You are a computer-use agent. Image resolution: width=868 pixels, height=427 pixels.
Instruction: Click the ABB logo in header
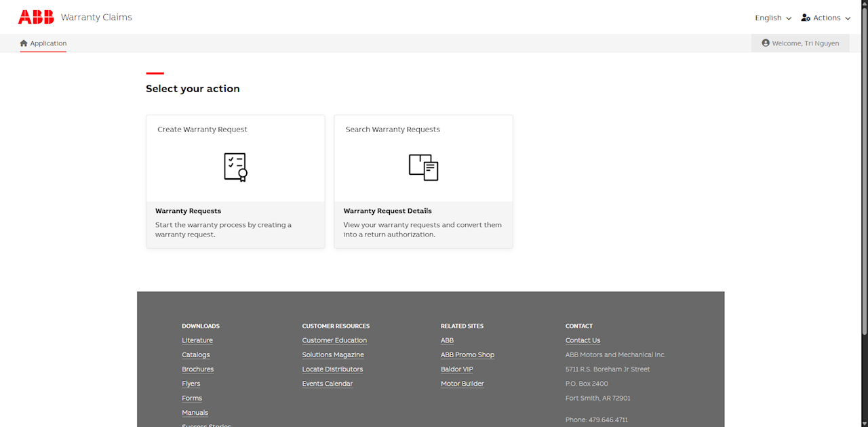(36, 18)
